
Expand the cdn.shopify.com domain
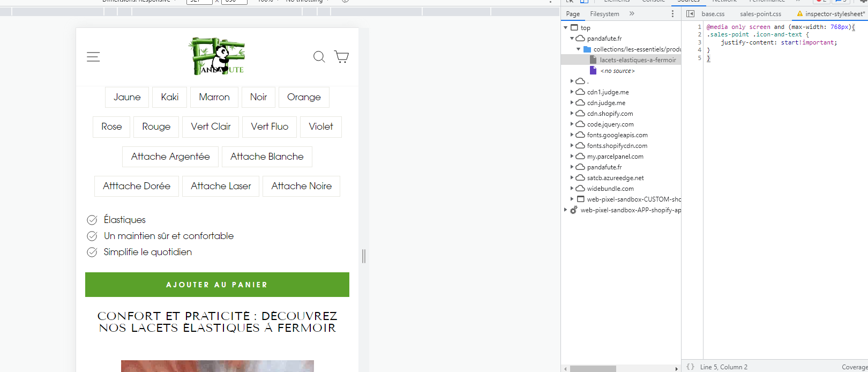click(x=572, y=113)
